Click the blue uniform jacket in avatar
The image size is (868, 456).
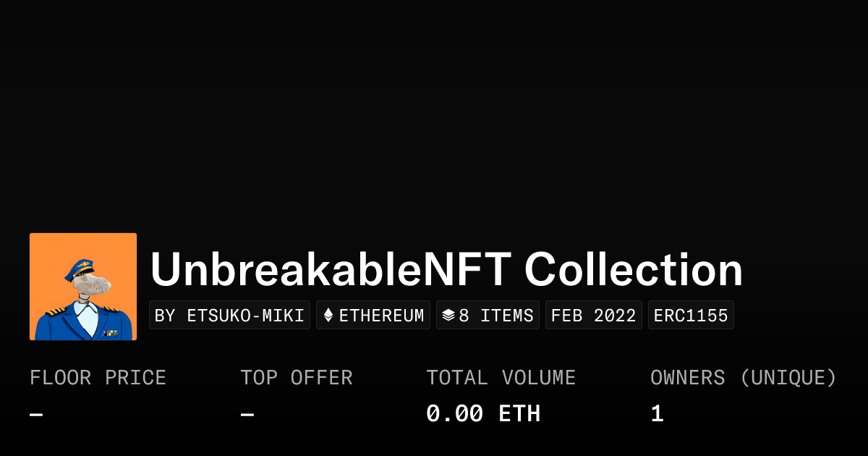coord(58,326)
